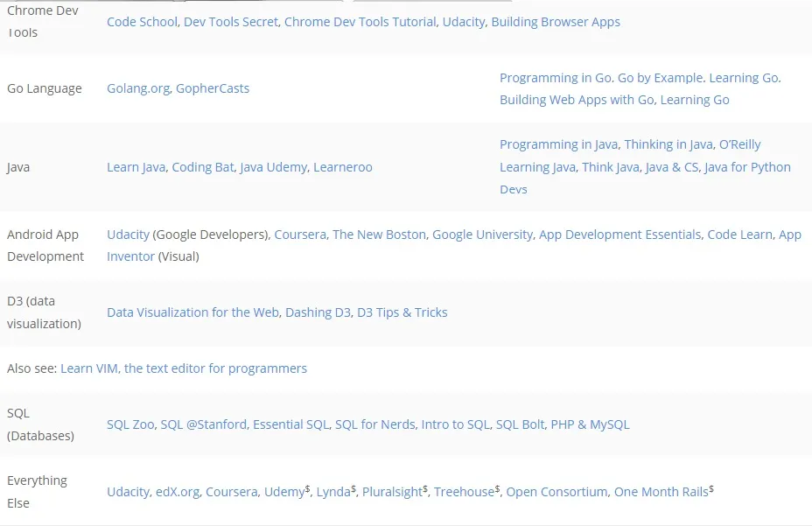
Task: Click the Coding Bat link
Action: (203, 167)
